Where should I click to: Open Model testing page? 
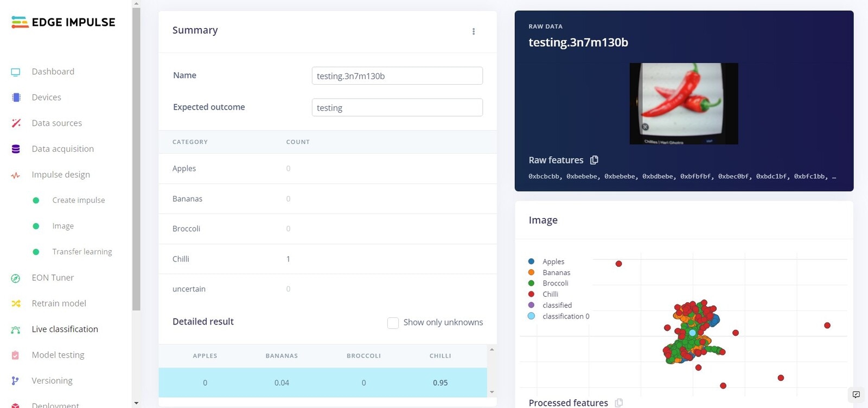[58, 355]
